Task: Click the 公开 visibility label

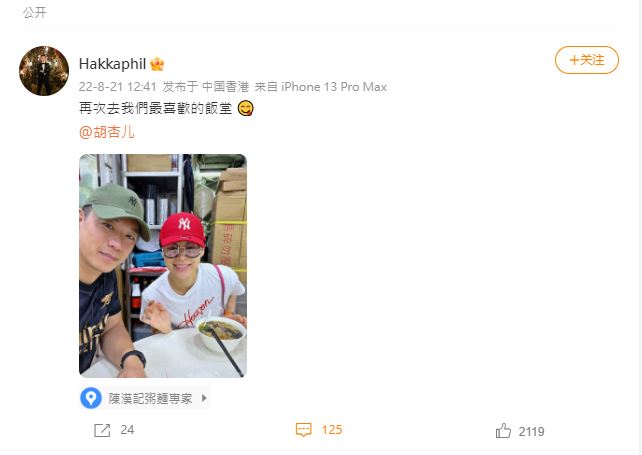Action: (x=34, y=13)
